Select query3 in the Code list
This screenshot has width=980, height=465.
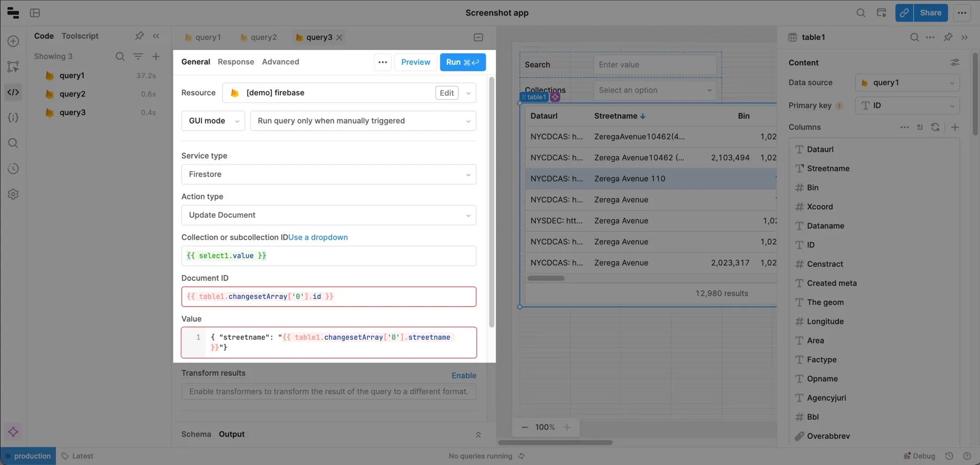tap(72, 113)
